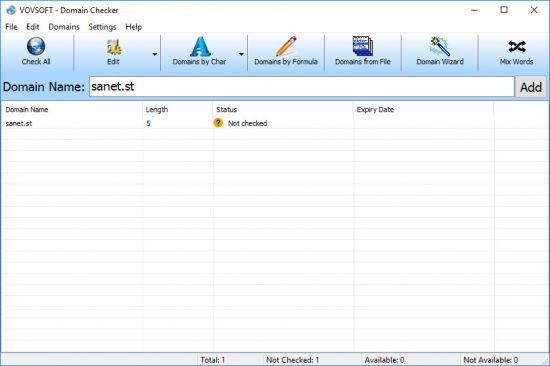The width and height of the screenshot is (550, 366).
Task: Click 'Total: 1' in the status bar
Action: [212, 360]
